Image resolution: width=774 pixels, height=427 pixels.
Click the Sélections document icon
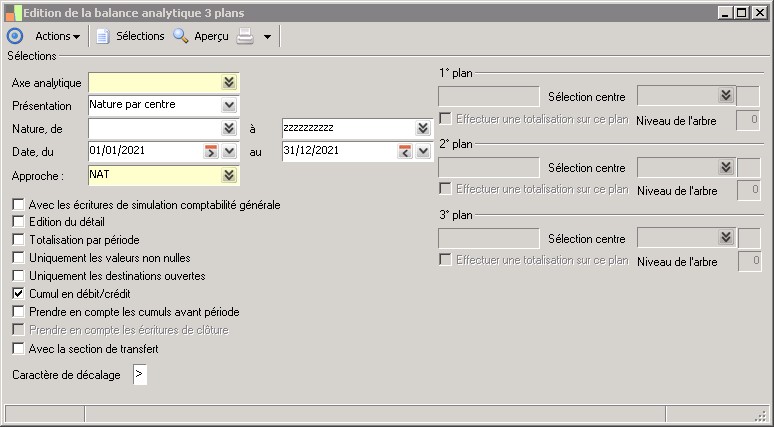tap(102, 36)
